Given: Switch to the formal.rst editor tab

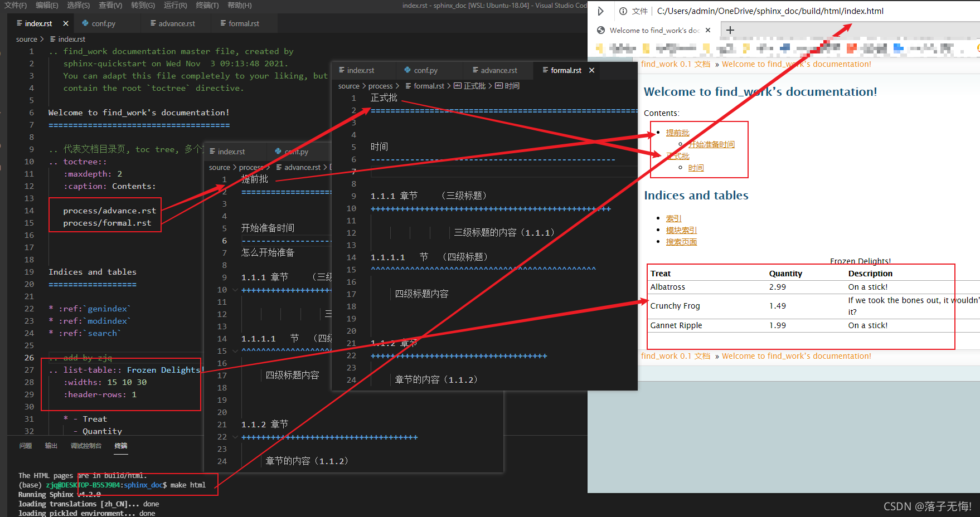Looking at the screenshot, I should tap(566, 70).
